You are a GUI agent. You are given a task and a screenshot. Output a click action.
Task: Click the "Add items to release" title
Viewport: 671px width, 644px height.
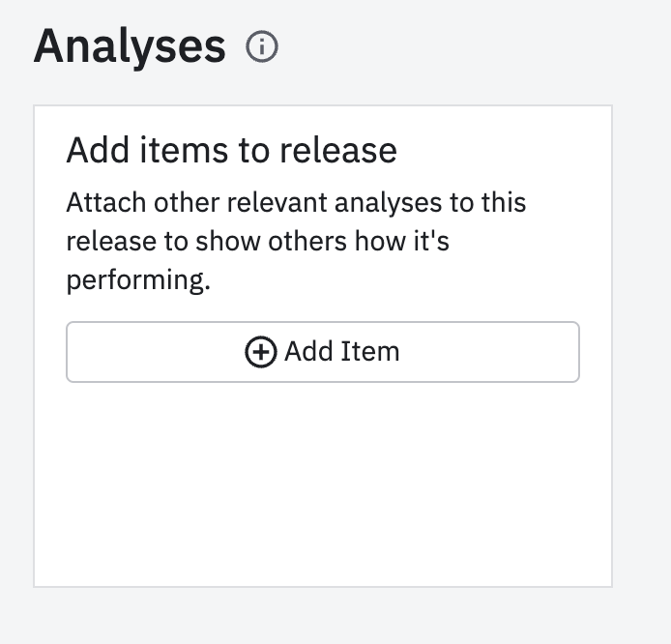click(231, 151)
